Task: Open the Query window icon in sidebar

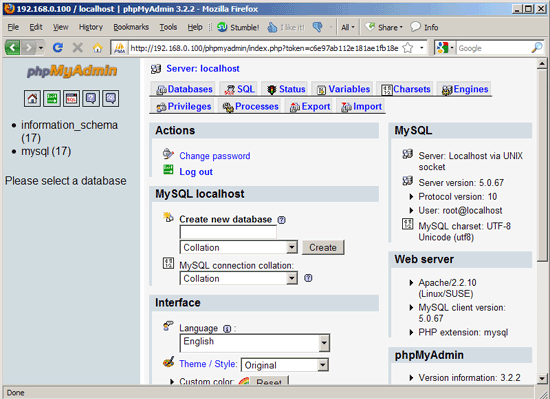Action: tap(72, 98)
